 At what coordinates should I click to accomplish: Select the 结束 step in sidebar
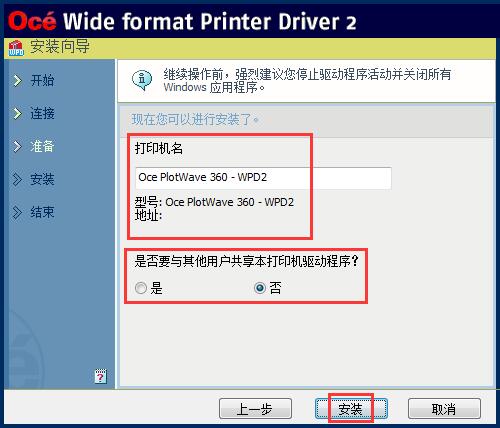click(42, 212)
